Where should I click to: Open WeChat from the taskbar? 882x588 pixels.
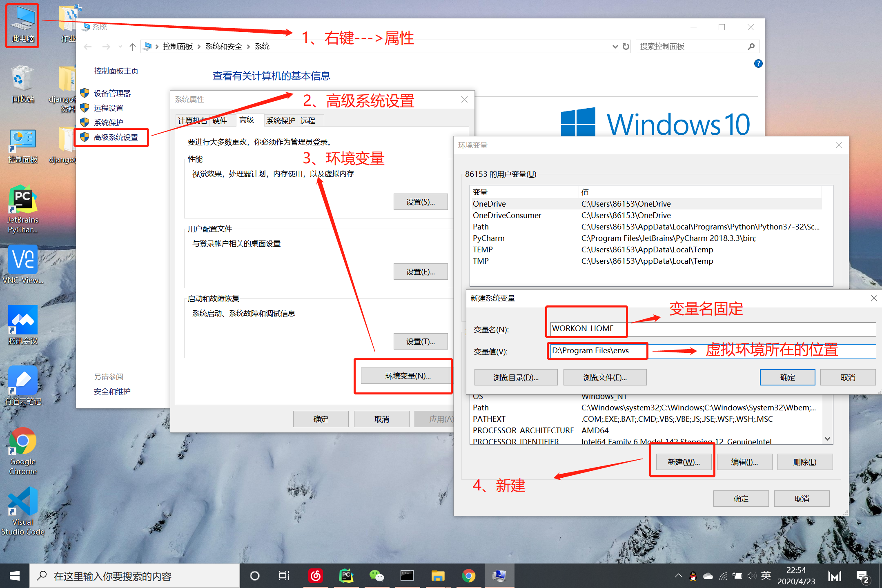coord(376,576)
